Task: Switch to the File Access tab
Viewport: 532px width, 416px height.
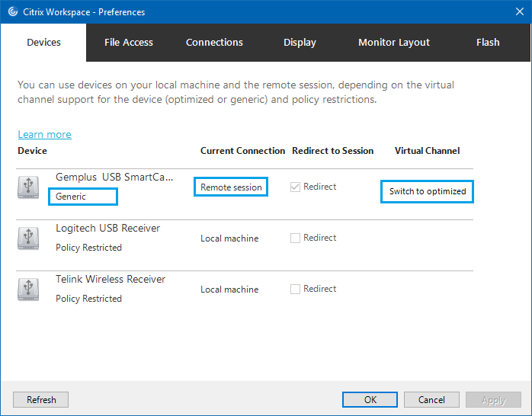Action: pos(129,43)
